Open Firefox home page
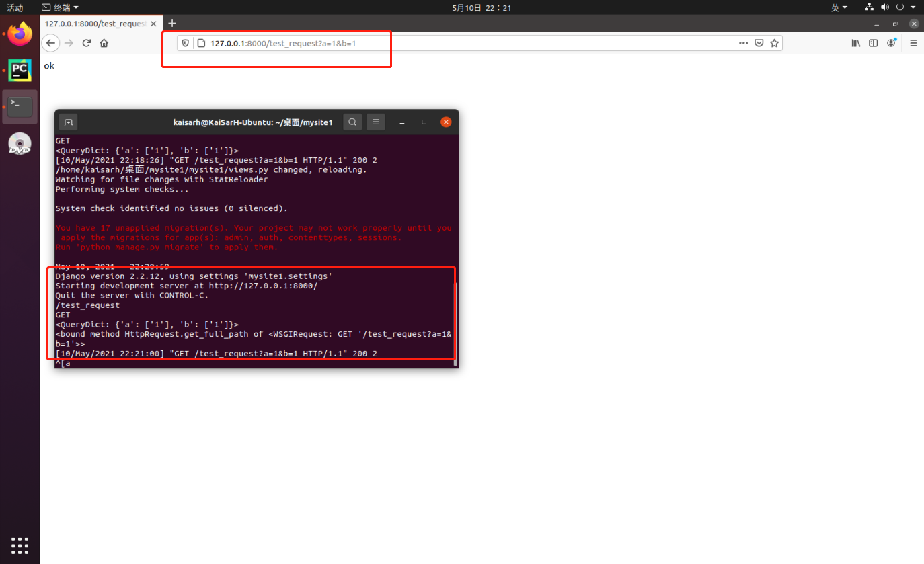924x564 pixels. [104, 43]
